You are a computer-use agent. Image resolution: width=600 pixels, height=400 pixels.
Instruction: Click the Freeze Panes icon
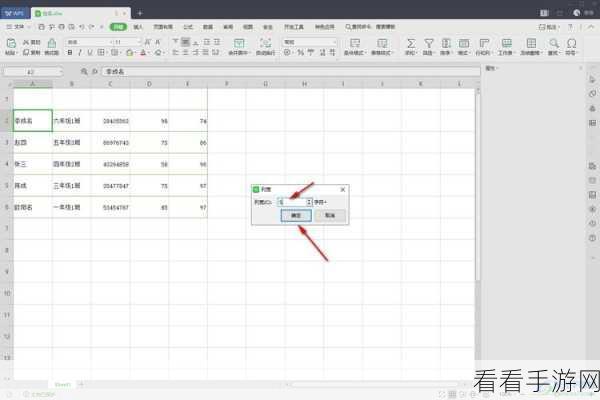point(531,43)
